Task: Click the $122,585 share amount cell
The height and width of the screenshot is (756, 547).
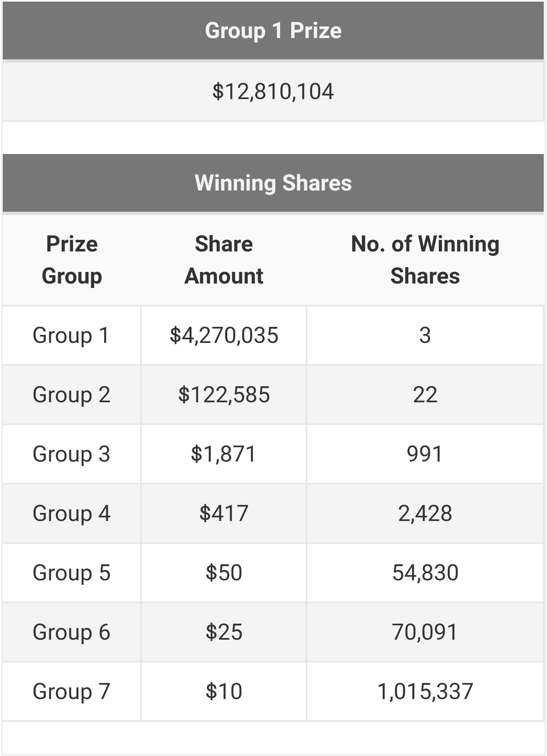Action: point(224,395)
